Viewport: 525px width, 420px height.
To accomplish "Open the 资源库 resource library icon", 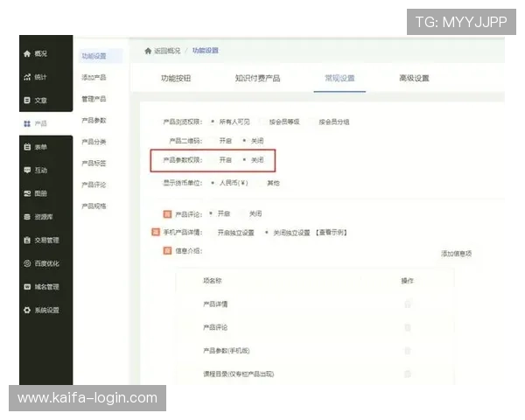I will [27, 217].
